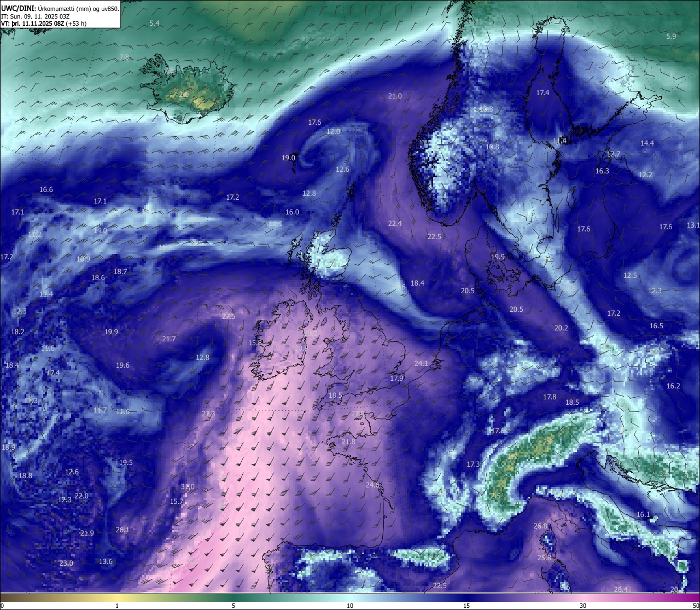Select the 16.5 value on the map
The image size is (700, 610).
click(656, 326)
